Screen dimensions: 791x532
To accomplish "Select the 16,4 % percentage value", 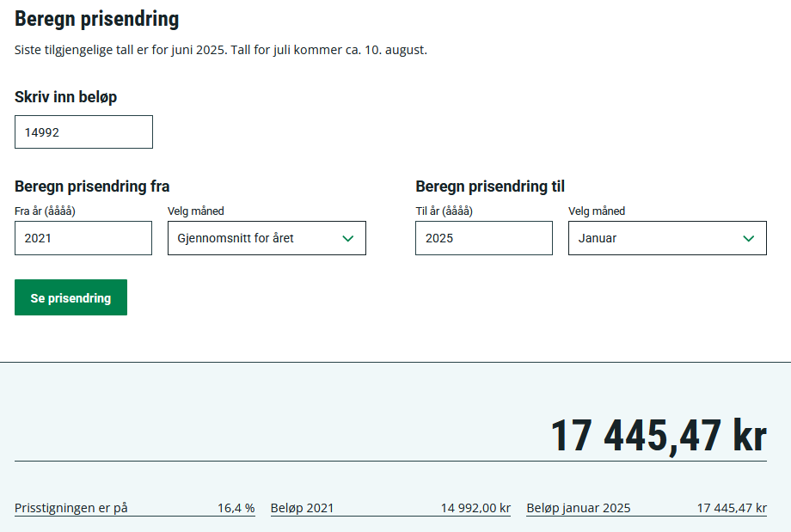I will coord(236,508).
